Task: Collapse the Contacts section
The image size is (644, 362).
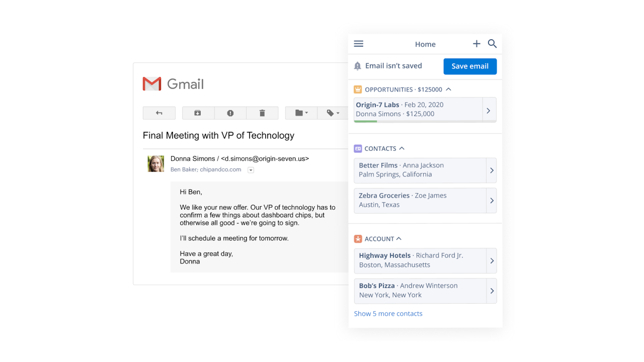Action: pos(402,148)
